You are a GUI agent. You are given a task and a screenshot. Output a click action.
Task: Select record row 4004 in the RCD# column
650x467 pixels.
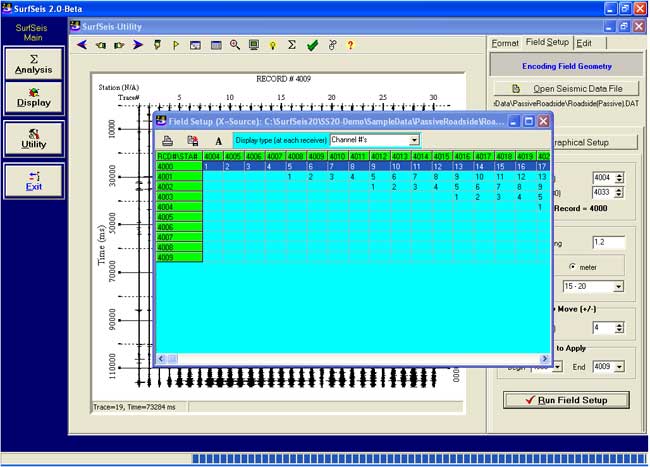(179, 207)
